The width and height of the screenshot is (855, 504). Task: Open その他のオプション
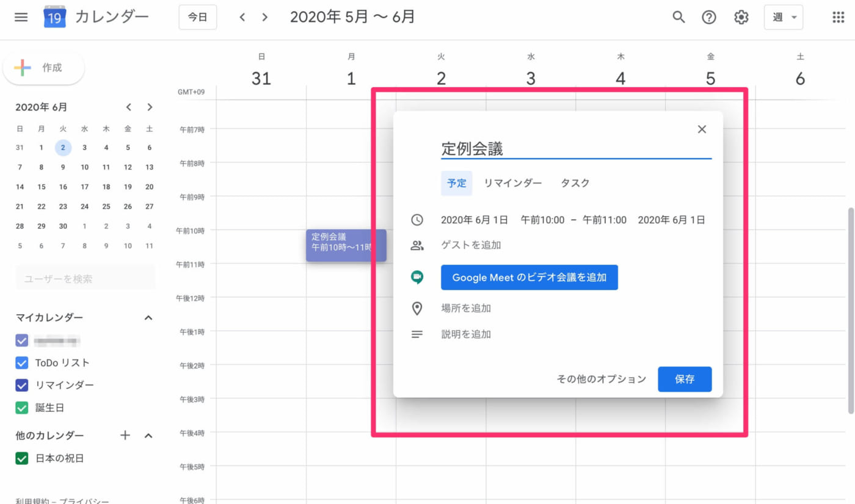[602, 380]
